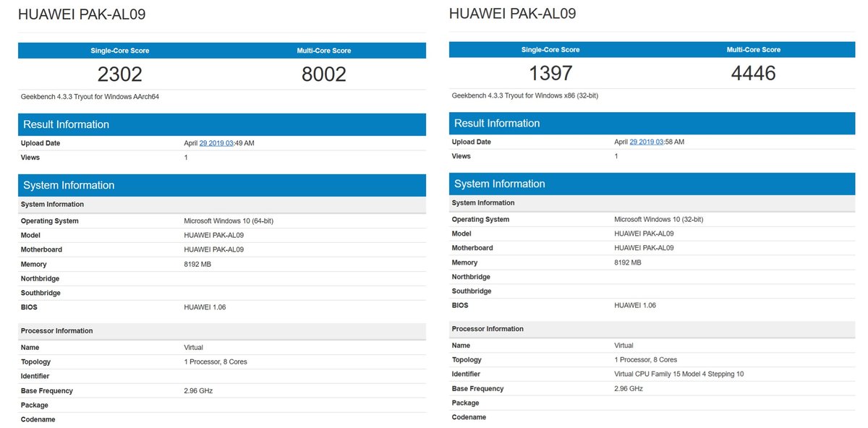Click the Single-Core Score header above 2302

pyautogui.click(x=120, y=51)
